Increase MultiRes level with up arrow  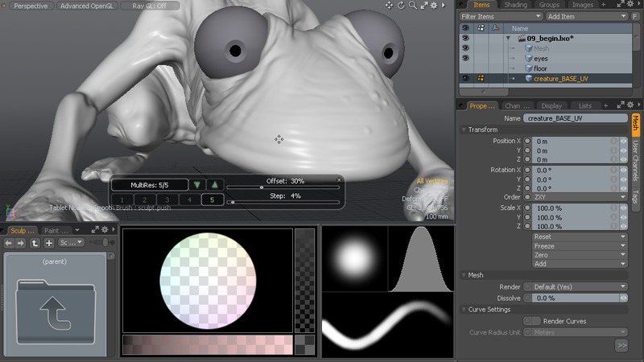point(213,185)
